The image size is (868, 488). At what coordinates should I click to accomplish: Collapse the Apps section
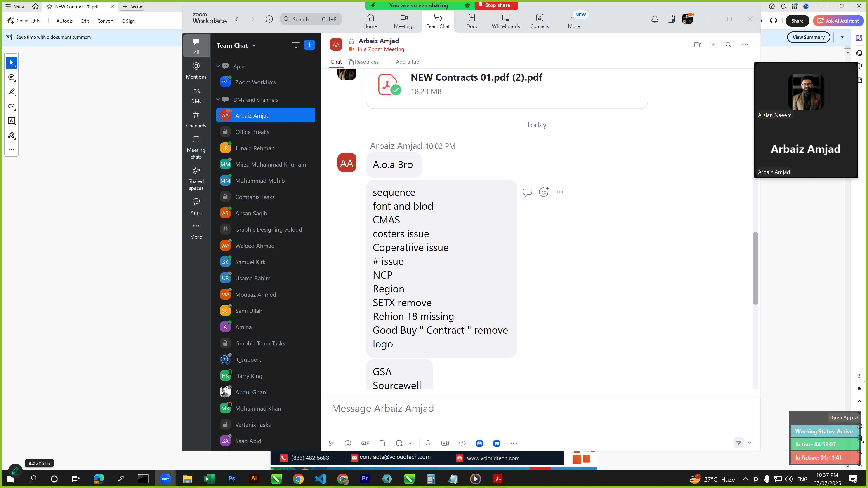click(x=218, y=66)
